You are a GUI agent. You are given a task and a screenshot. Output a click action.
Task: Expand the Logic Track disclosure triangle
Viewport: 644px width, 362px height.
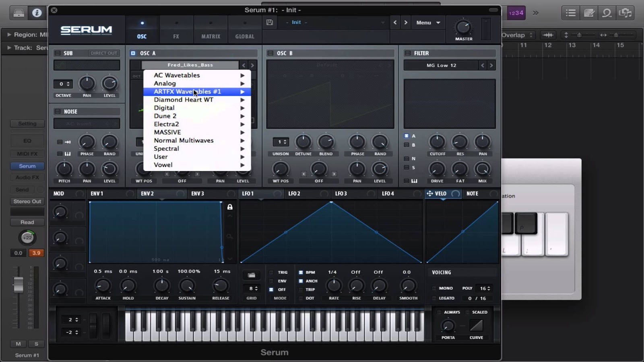click(9, 47)
